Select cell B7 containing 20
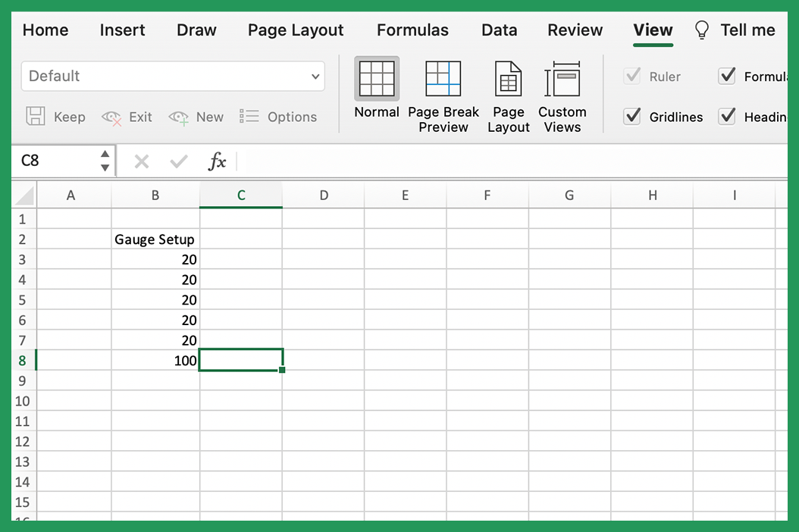 coord(155,340)
